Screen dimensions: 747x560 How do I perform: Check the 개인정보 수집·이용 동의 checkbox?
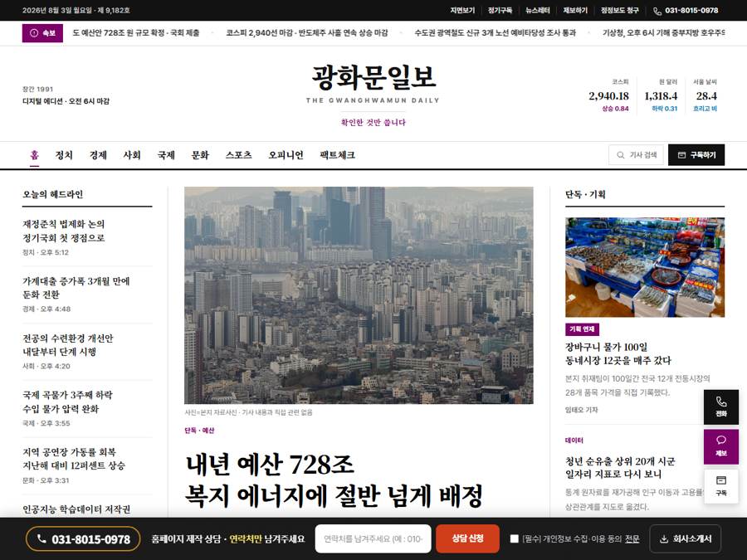(x=514, y=538)
